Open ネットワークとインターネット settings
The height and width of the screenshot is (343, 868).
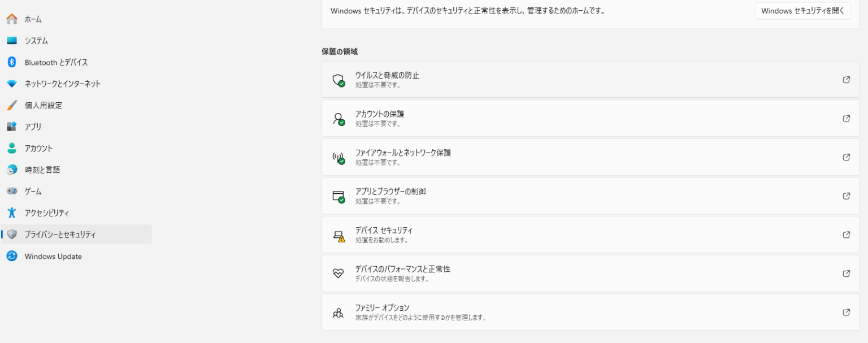62,84
